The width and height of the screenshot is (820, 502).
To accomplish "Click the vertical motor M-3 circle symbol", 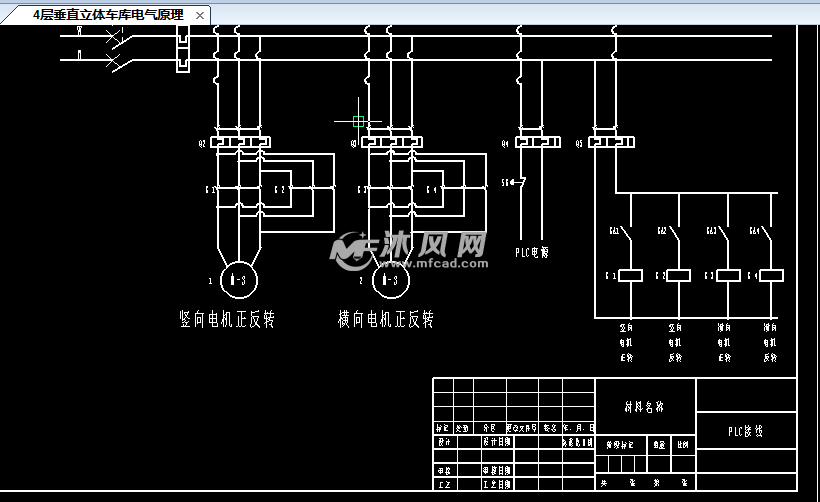I will pos(238,281).
